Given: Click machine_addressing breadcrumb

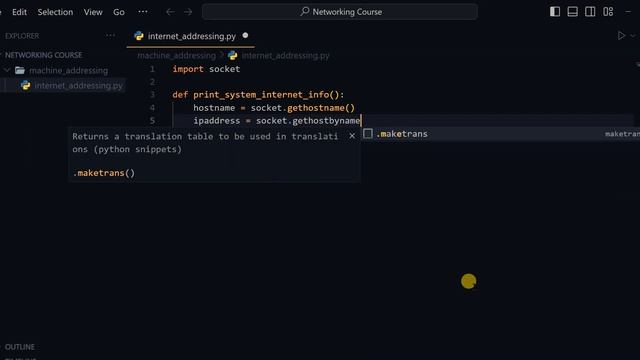Looking at the screenshot, I should pos(176,55).
